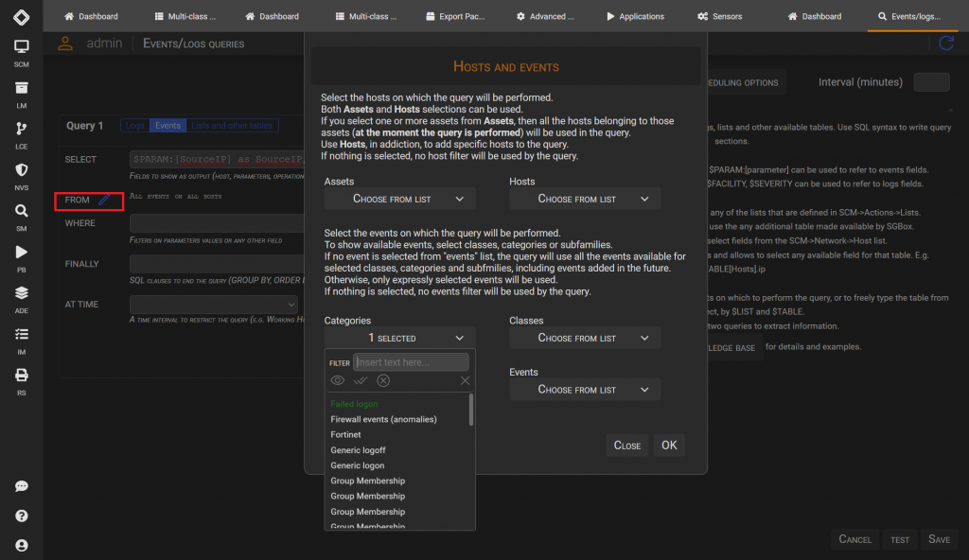
Task: Click the chat bubble icon in sidebar
Action: point(21,486)
